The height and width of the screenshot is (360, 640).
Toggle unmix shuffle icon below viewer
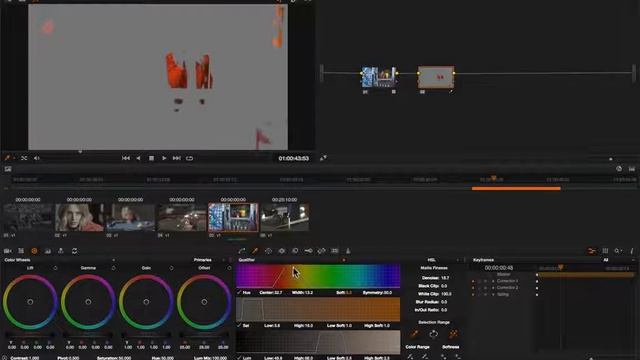pyautogui.click(x=24, y=158)
